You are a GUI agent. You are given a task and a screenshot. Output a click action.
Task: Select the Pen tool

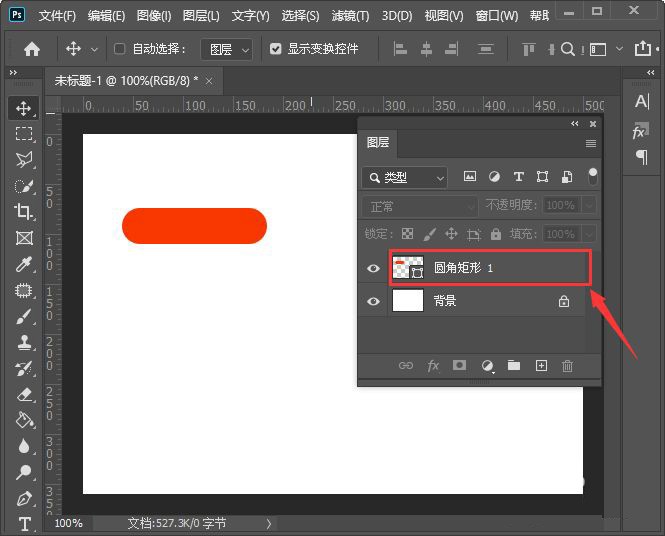(24, 499)
